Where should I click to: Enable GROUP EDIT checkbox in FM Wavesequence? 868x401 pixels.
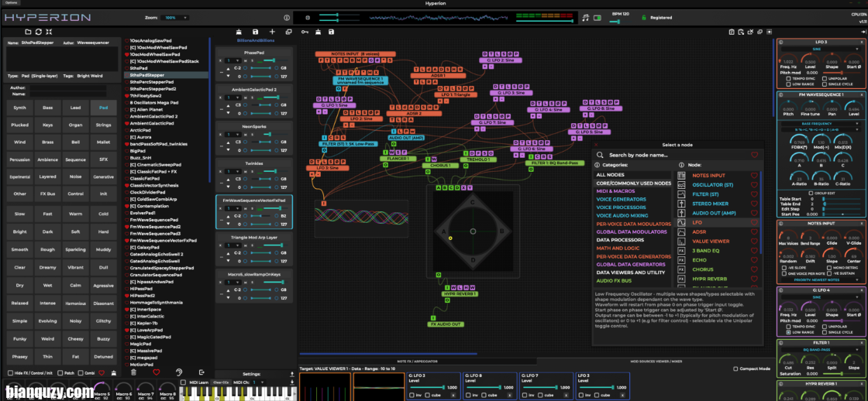click(x=811, y=193)
